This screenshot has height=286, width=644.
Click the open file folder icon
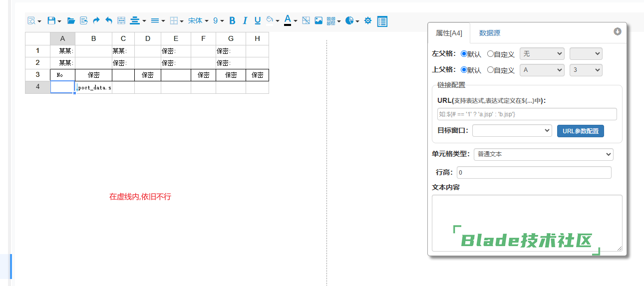(71, 21)
